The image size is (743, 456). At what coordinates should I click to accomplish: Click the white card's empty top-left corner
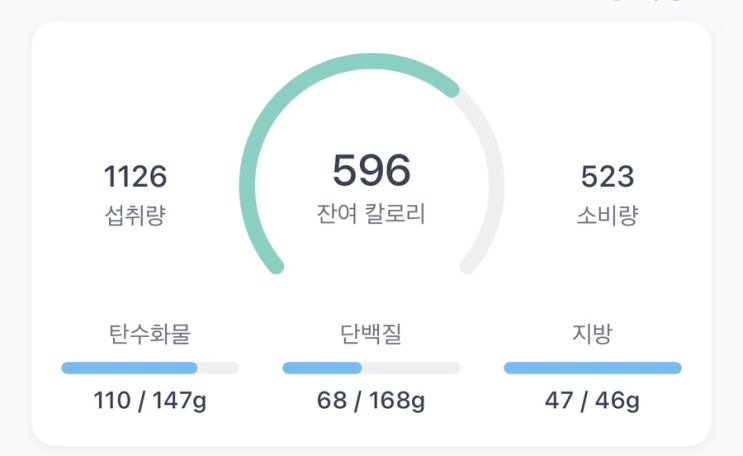[x=70, y=60]
